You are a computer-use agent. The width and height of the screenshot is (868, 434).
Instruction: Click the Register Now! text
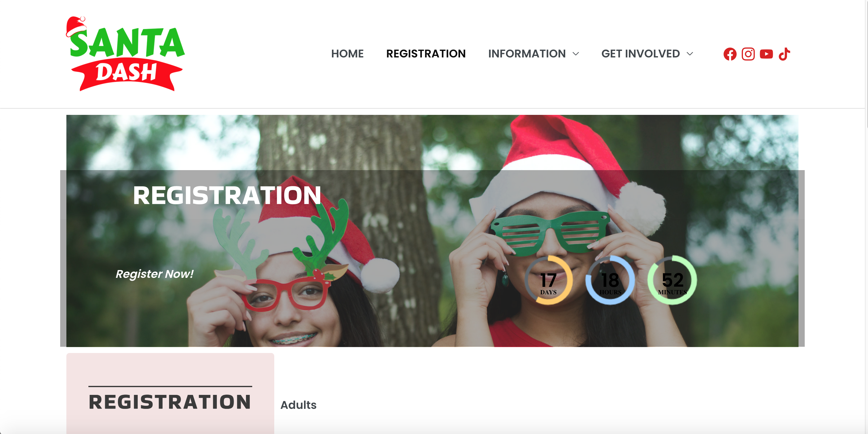click(154, 274)
